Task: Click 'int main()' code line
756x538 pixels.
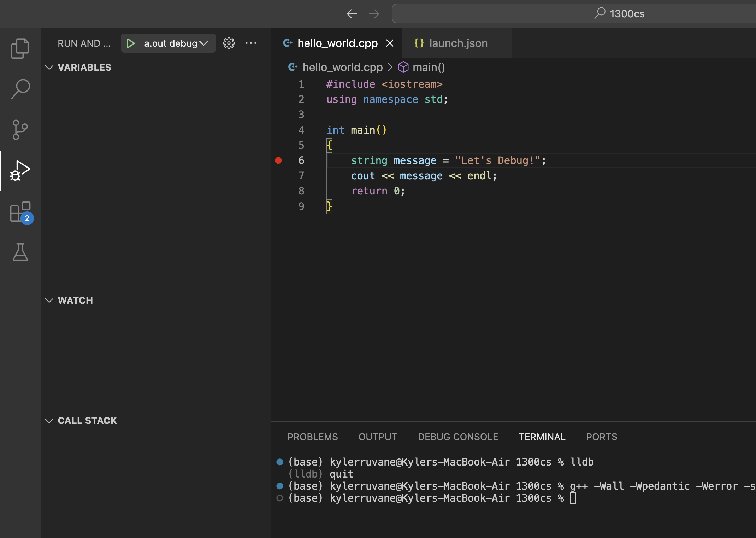Action: click(x=357, y=130)
